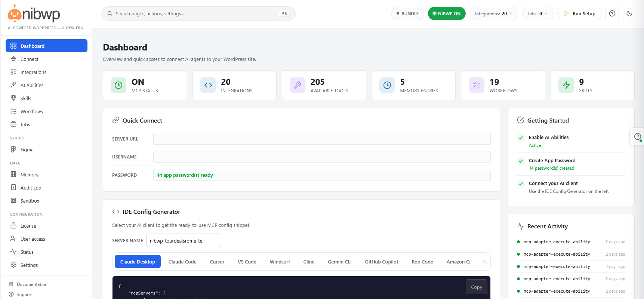Click the Recent Activity pulse icon

coord(521,226)
